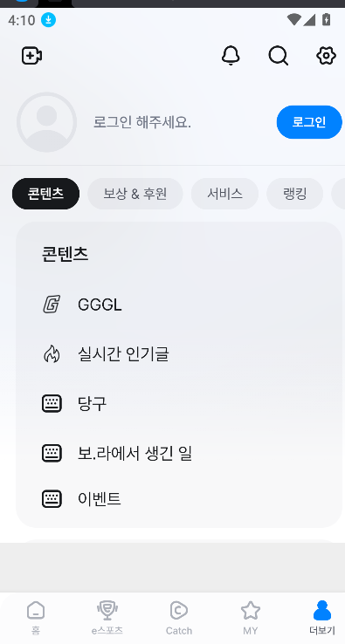345x644 pixels.
Task: Open e스포츠 trophy tab
Action: point(107,618)
